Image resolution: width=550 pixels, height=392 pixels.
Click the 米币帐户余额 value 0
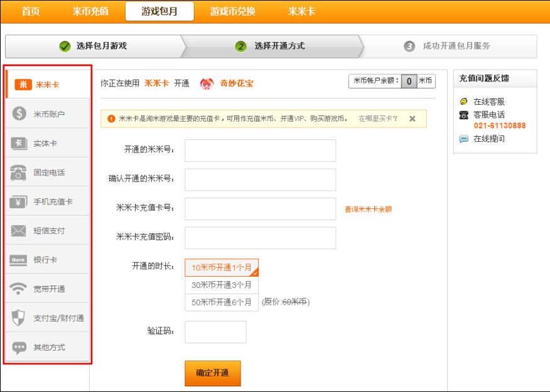(409, 82)
